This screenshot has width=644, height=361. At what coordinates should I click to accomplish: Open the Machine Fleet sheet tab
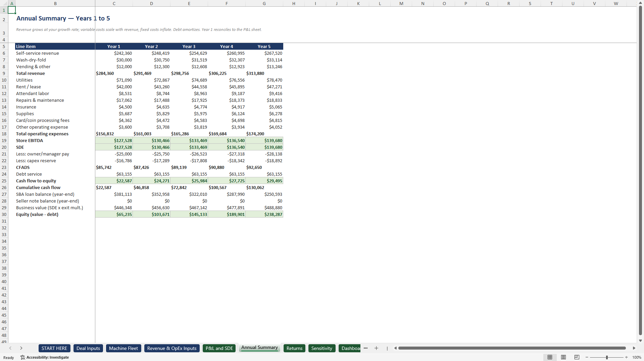[123, 348]
